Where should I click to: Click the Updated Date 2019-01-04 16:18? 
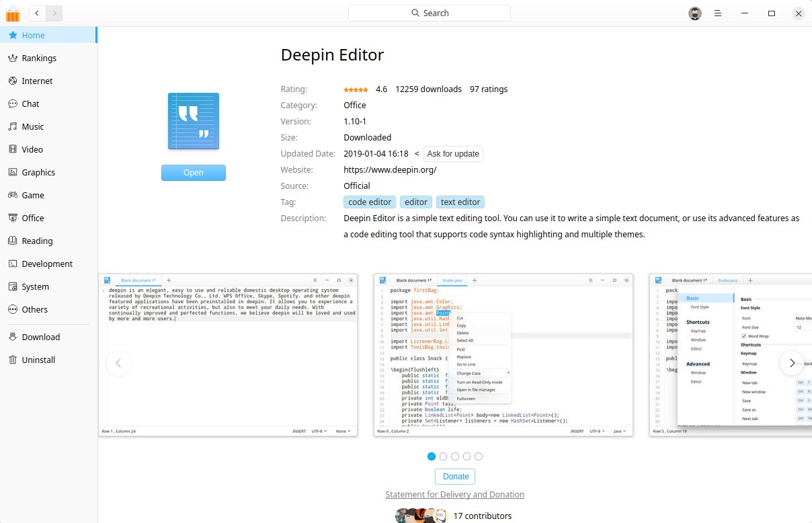(x=376, y=153)
